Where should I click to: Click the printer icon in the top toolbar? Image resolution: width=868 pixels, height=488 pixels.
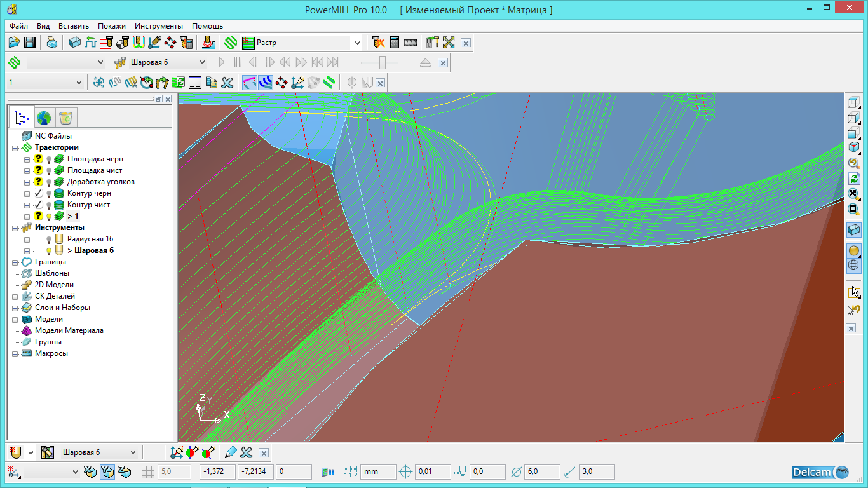coord(52,43)
